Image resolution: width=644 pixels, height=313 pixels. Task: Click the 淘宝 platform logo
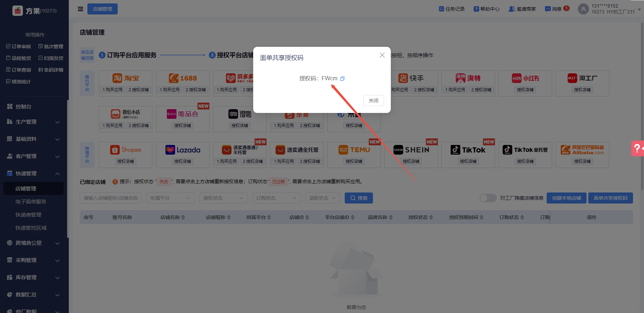[x=126, y=78]
